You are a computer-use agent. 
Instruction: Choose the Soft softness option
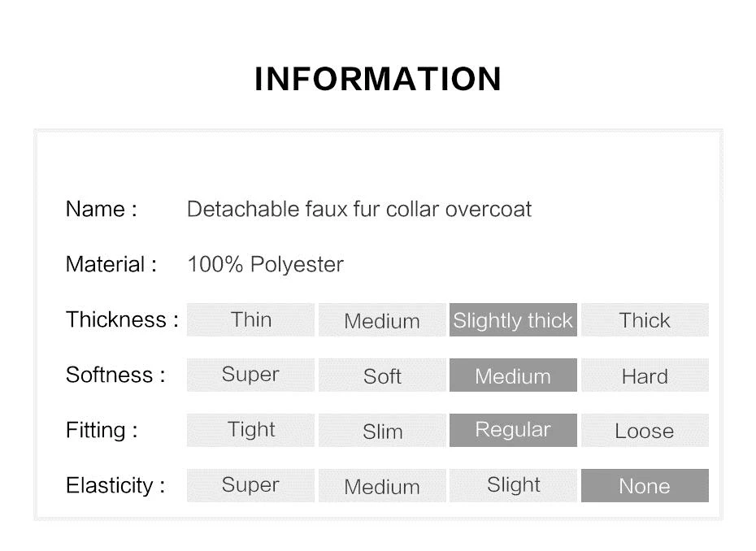coord(382,375)
